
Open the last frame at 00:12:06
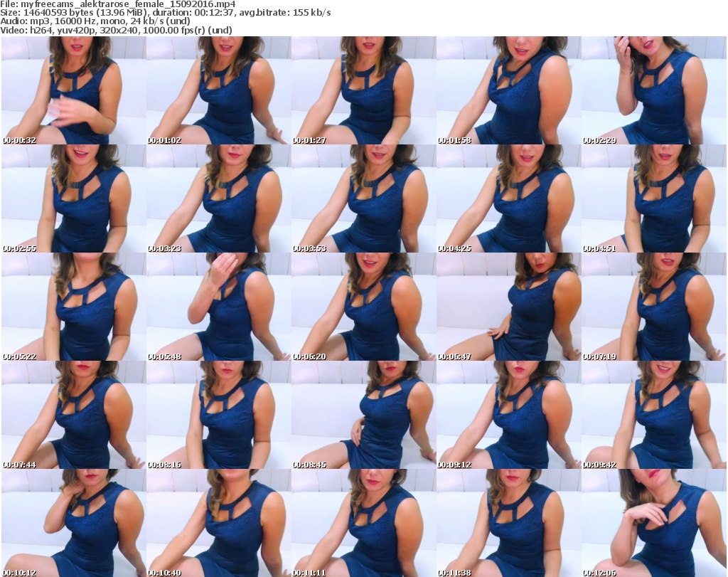[x=653, y=522]
